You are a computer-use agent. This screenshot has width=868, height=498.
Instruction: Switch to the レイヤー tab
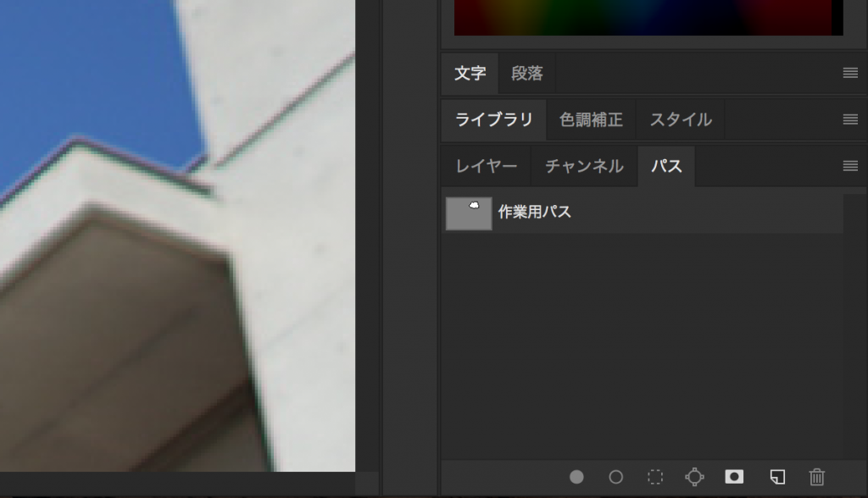(x=486, y=166)
